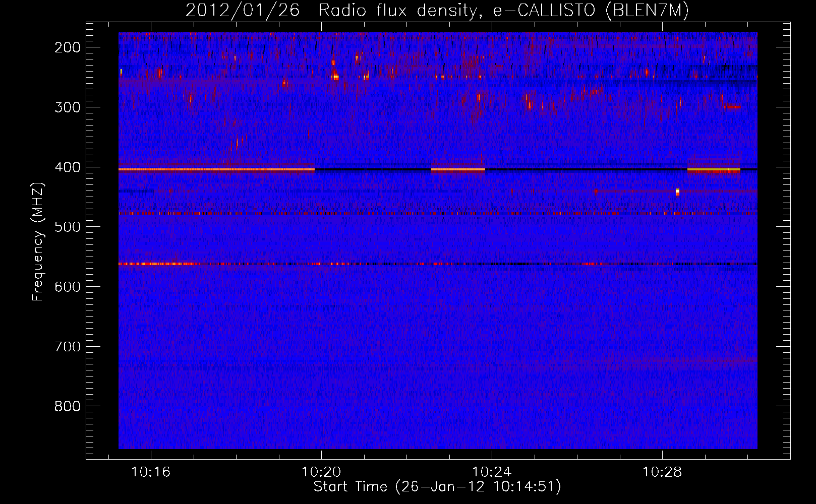Click the bright yellow burst near 440 MHz
The image size is (816, 504).
pos(677,192)
